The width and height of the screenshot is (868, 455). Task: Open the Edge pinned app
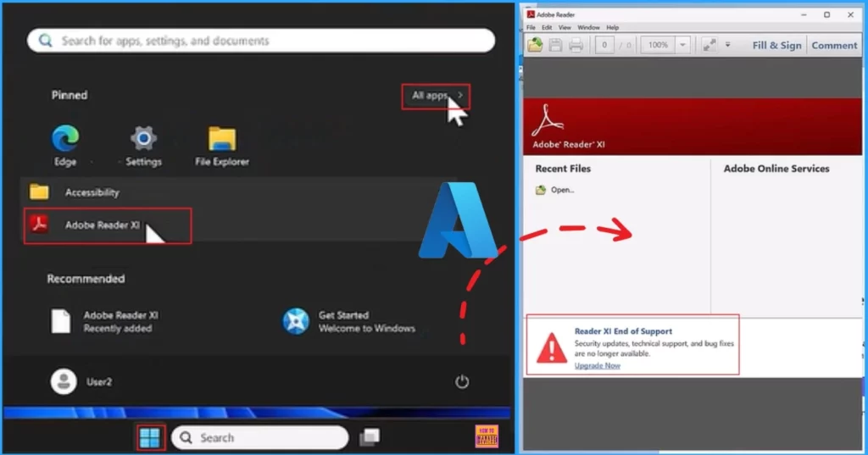[65, 146]
